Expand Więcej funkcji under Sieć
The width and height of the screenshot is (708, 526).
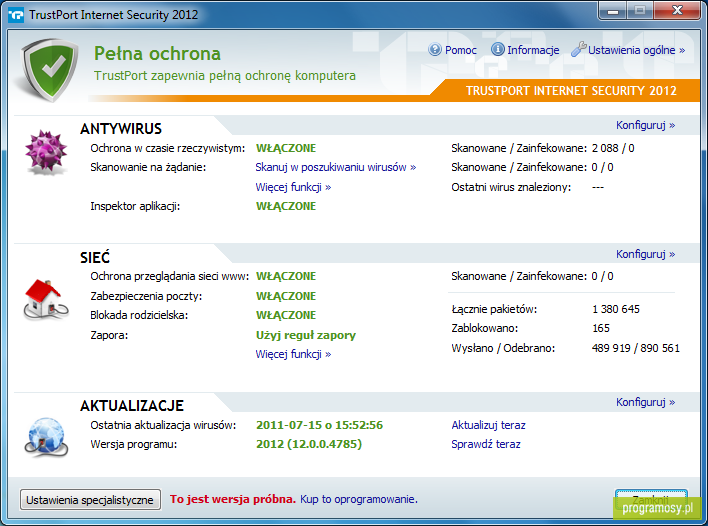[293, 354]
